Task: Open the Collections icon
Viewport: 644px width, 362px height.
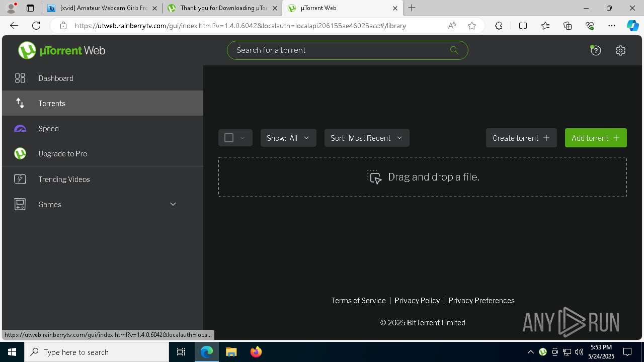Action: [x=568, y=26]
